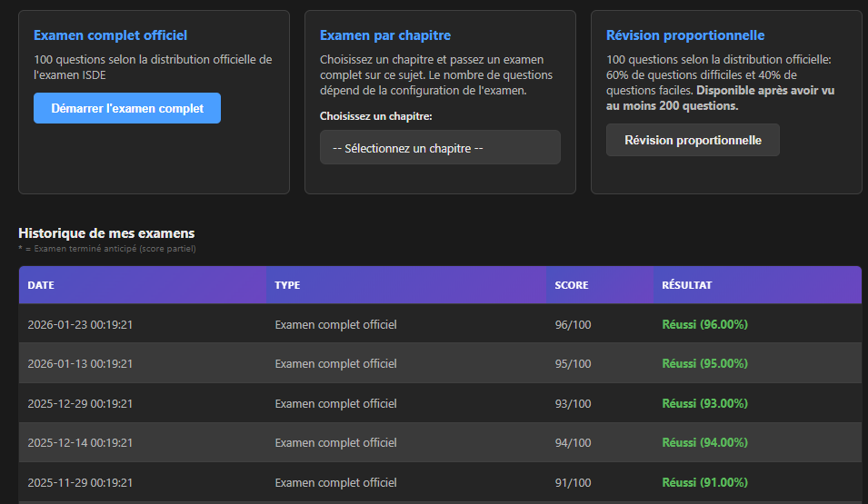The image size is (868, 504).
Task: Click the Historique de mes examens heading
Action: pyautogui.click(x=106, y=233)
